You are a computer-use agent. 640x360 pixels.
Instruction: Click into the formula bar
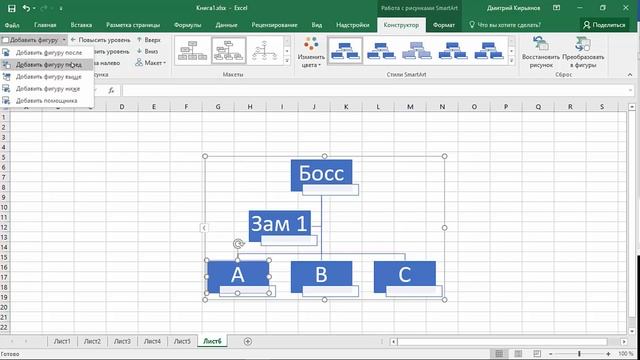[378, 90]
